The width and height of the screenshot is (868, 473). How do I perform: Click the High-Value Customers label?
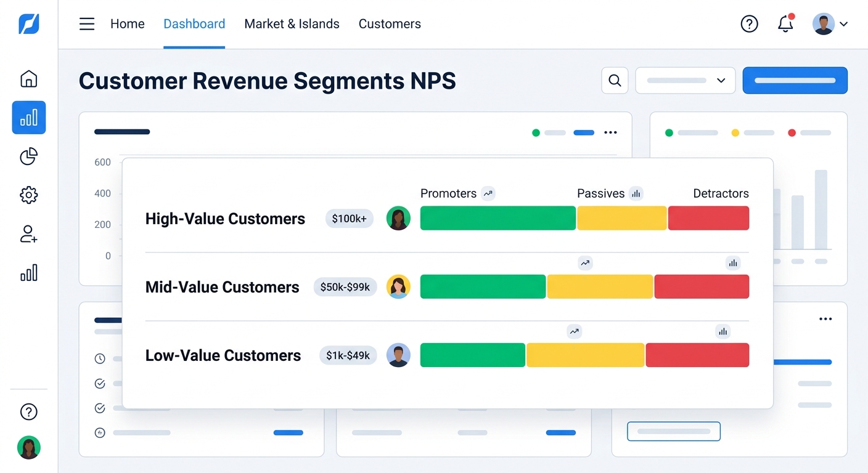(x=225, y=219)
